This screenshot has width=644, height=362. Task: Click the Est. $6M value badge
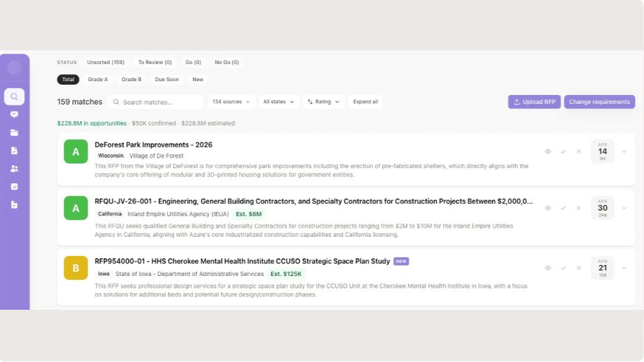point(248,214)
